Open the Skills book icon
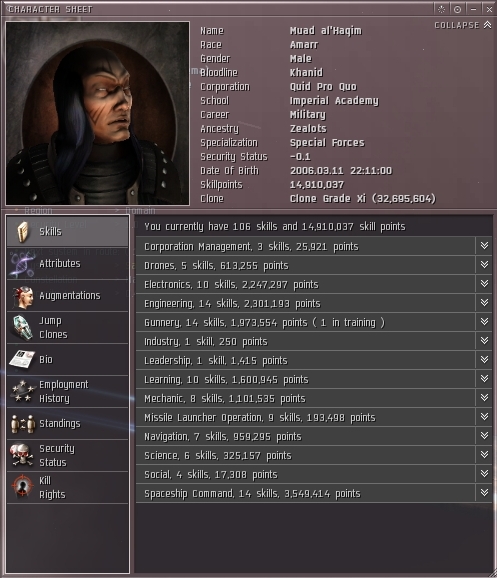This screenshot has width=497, height=578. (23, 232)
